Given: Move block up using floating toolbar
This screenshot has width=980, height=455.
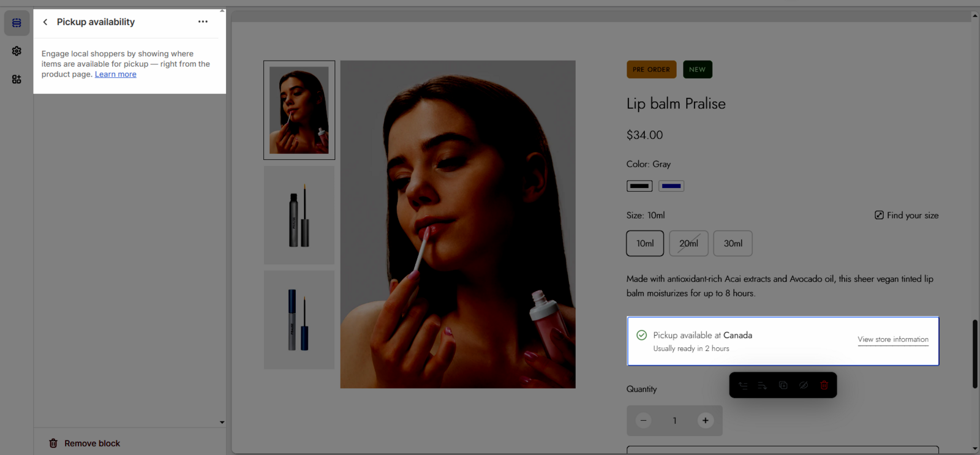Looking at the screenshot, I should point(743,385).
